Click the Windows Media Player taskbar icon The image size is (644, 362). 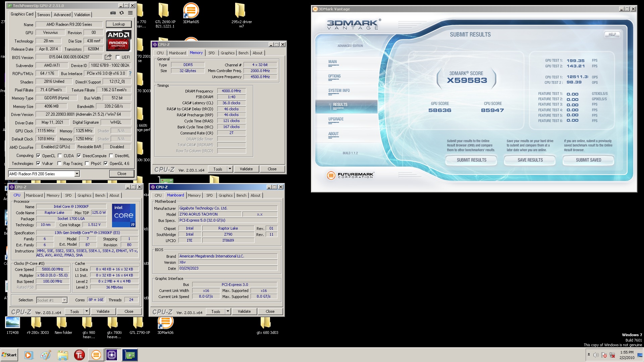[29, 355]
